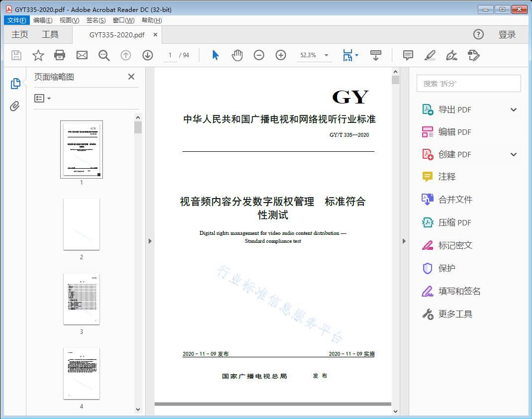Expand the 导出 PDF options chevron

pyautogui.click(x=513, y=109)
